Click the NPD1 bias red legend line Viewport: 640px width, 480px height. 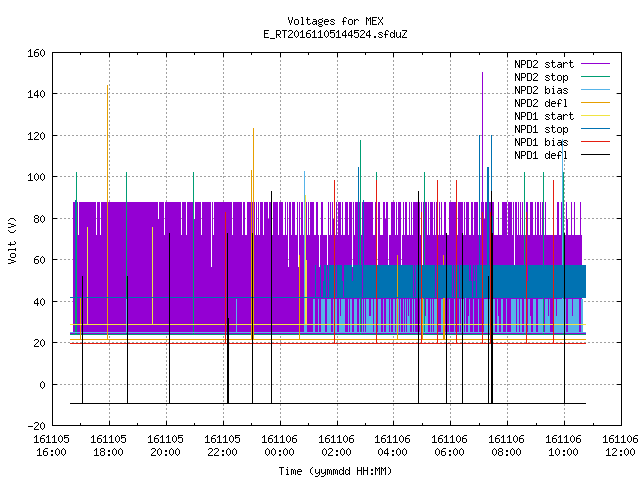pyautogui.click(x=595, y=142)
